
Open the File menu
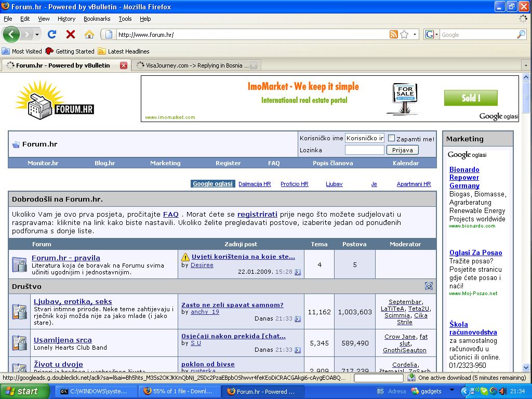click(8, 19)
